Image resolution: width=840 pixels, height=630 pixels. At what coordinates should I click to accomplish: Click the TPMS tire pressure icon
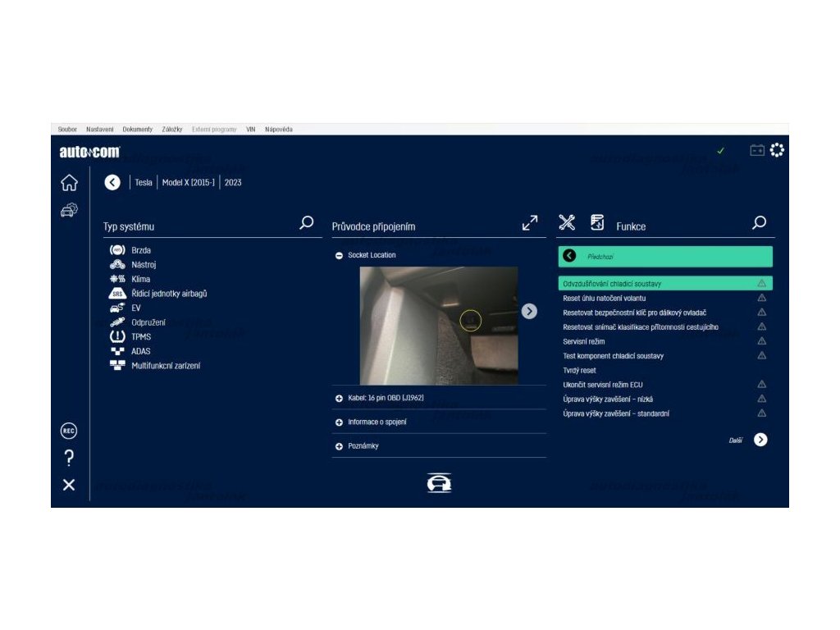(x=117, y=336)
